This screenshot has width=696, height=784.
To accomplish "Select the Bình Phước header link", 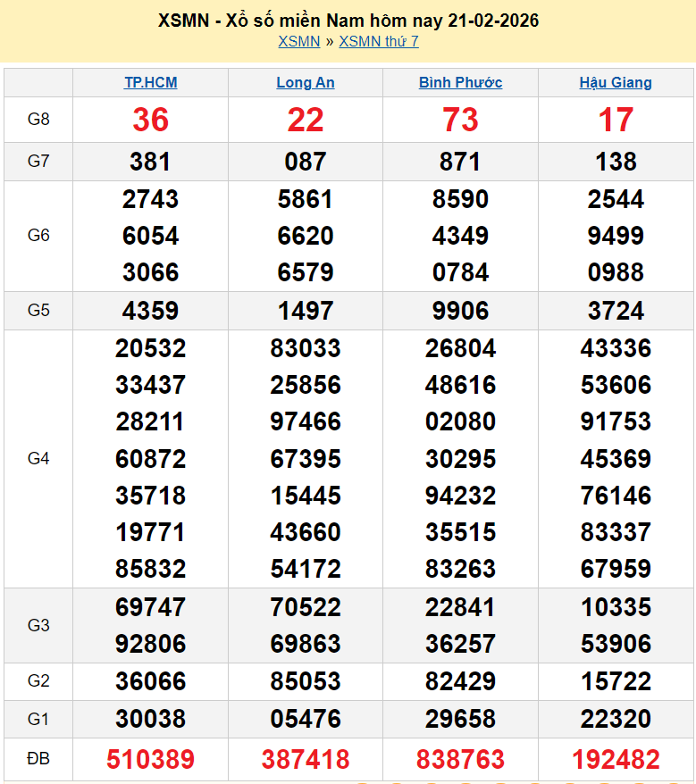I will point(460,82).
